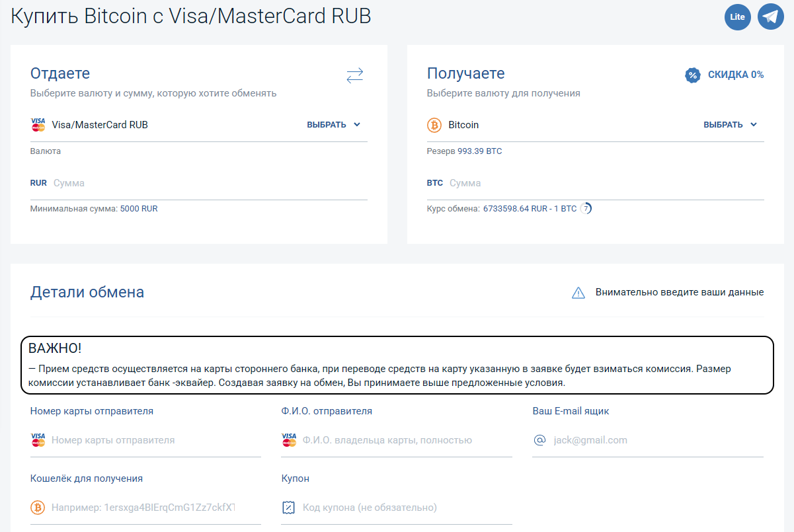This screenshot has width=794, height=532.
Task: Click the ВАЖНО! notice heading
Action: [x=55, y=348]
